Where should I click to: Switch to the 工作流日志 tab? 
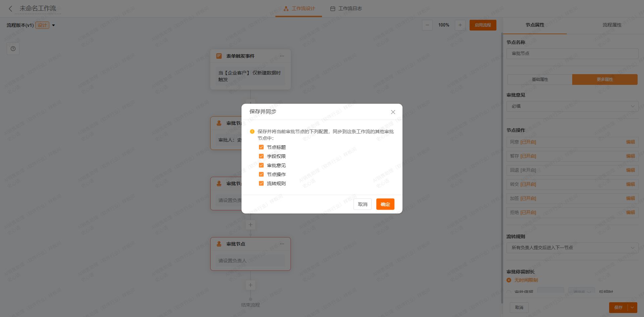pos(346,9)
